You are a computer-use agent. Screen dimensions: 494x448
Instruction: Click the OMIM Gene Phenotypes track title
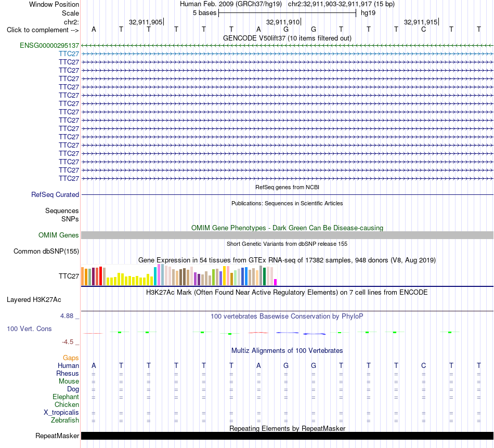(x=287, y=228)
